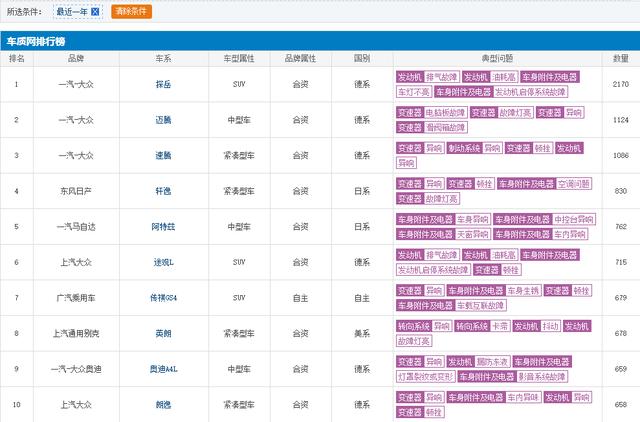
Task: Select the complaint count 2170
Action: [621, 84]
